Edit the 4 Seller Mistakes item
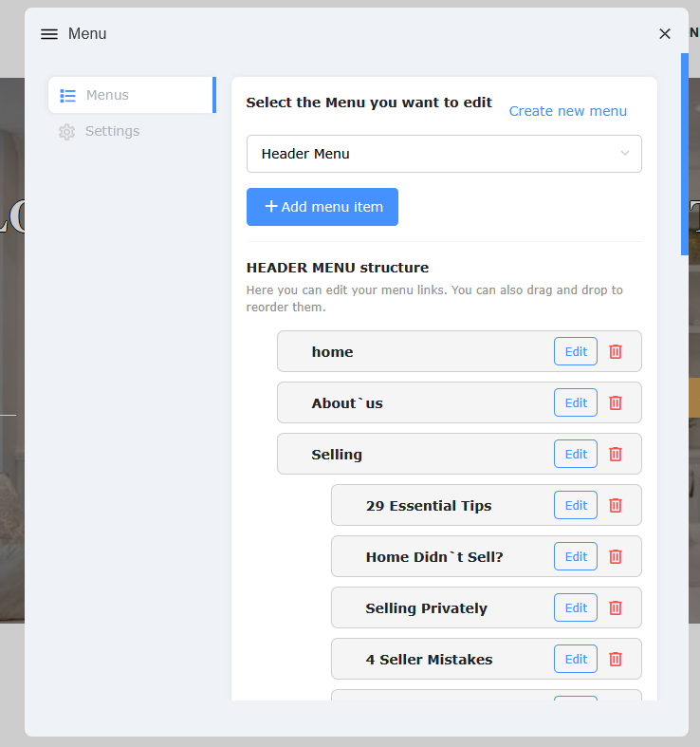Viewport: 700px width, 747px height. click(576, 659)
